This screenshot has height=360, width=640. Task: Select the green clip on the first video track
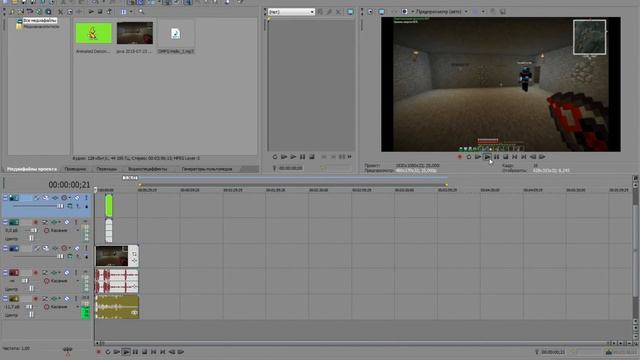(x=109, y=205)
